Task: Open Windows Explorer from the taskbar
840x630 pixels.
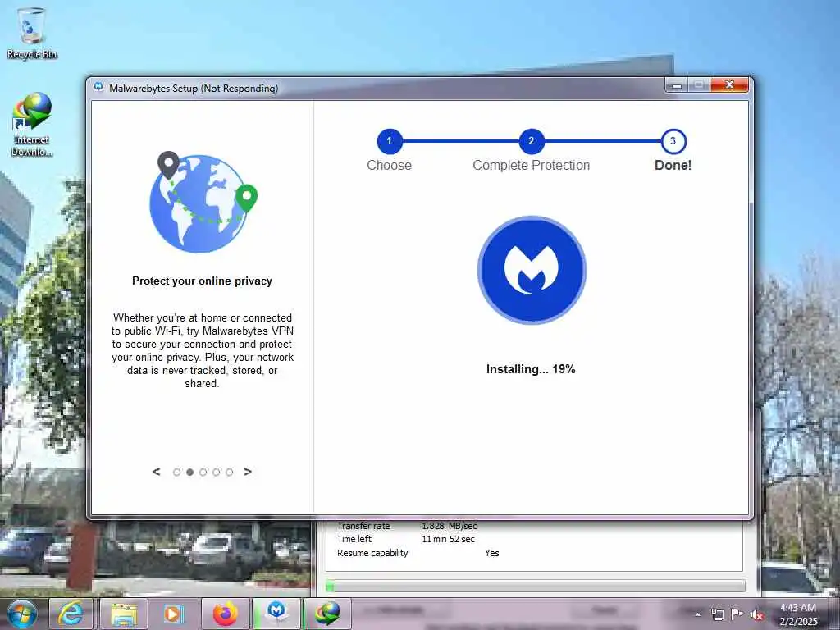Action: click(x=124, y=614)
